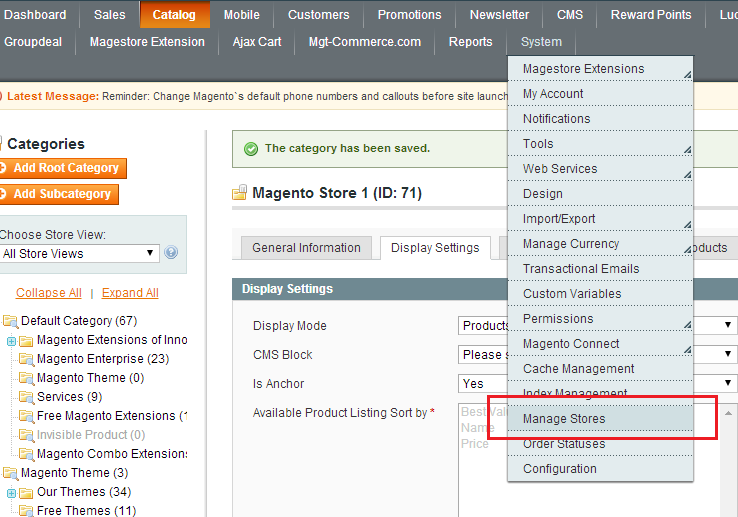Switch to the General Information tab

pos(306,248)
